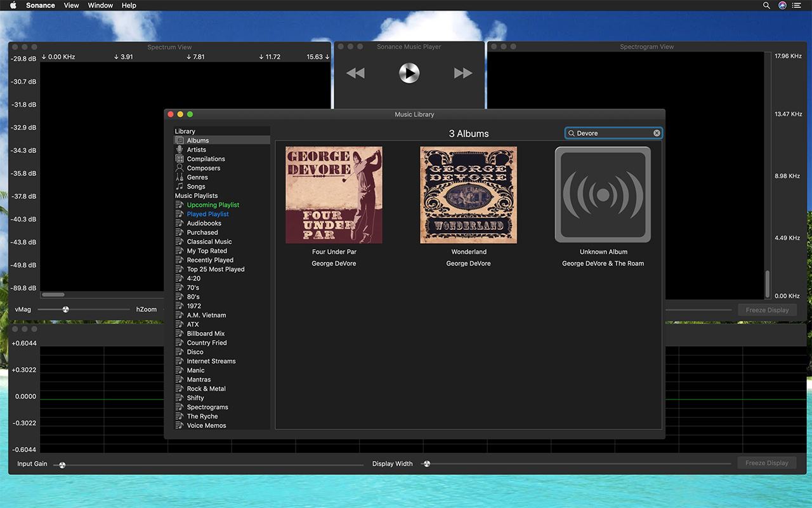Click the Music Playlists section header
The width and height of the screenshot is (812, 508).
196,196
